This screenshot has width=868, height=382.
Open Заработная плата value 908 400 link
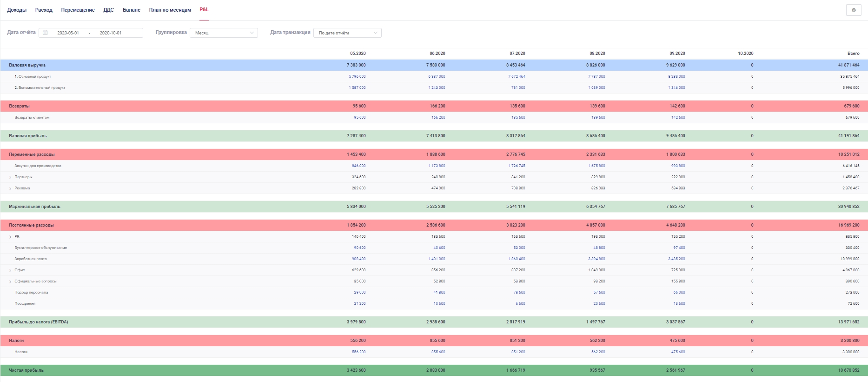(358, 259)
